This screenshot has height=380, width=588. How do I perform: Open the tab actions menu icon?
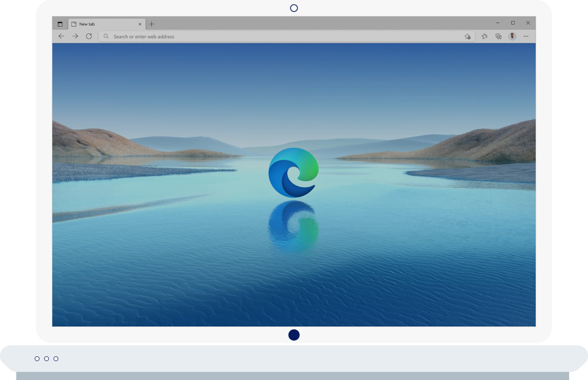click(60, 24)
